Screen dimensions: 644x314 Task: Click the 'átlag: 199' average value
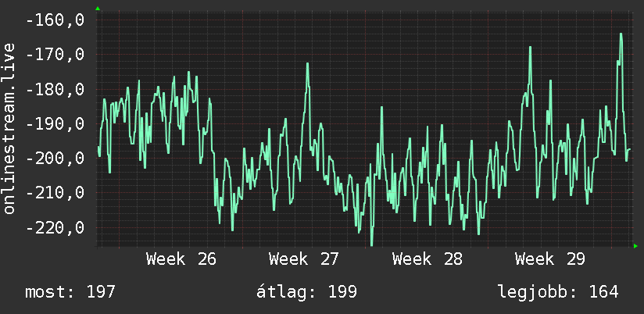coord(307,292)
